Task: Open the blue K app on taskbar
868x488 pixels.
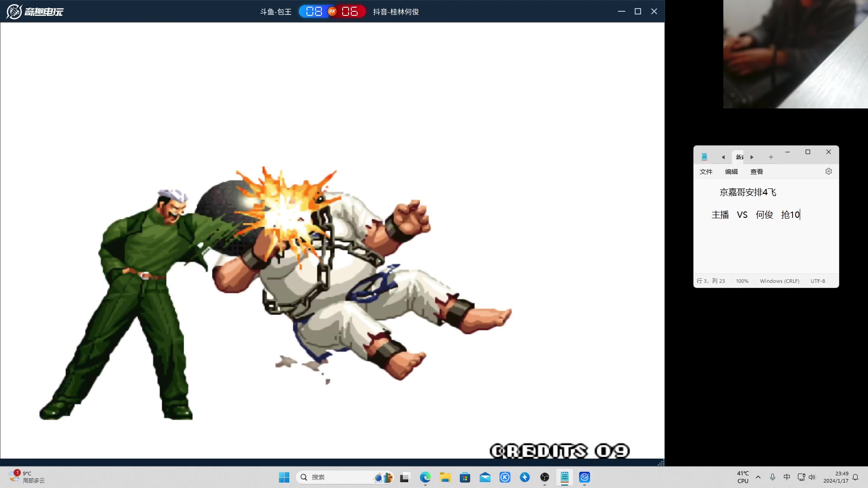Action: point(505,477)
